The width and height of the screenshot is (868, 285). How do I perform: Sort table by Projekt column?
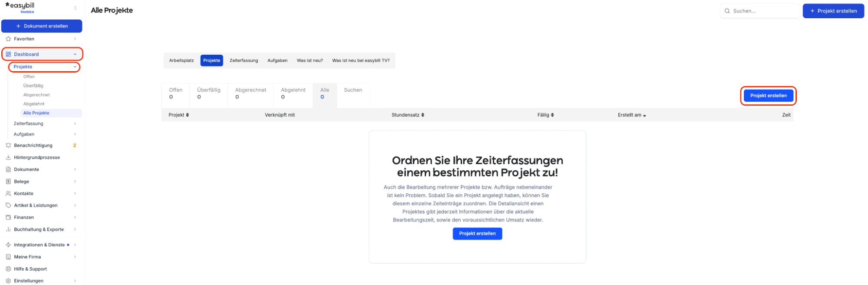[x=178, y=115]
